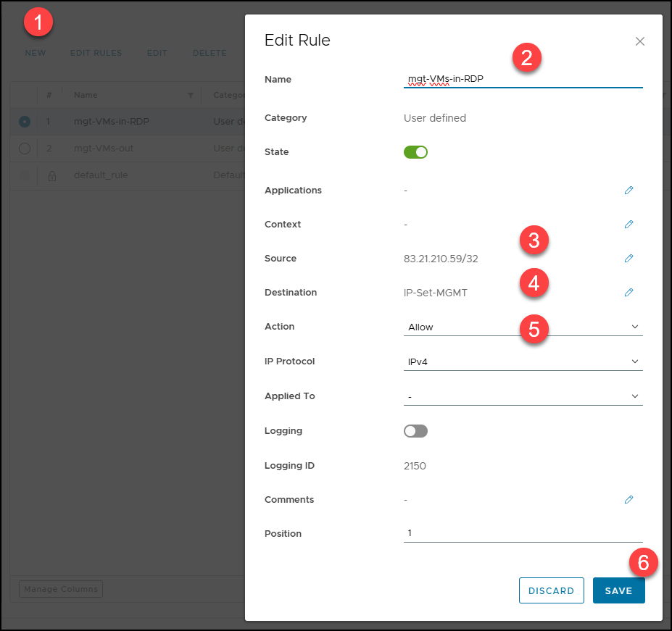Select the radio button for mgt-VMs-out
This screenshot has width=672, height=631.
(x=25, y=149)
